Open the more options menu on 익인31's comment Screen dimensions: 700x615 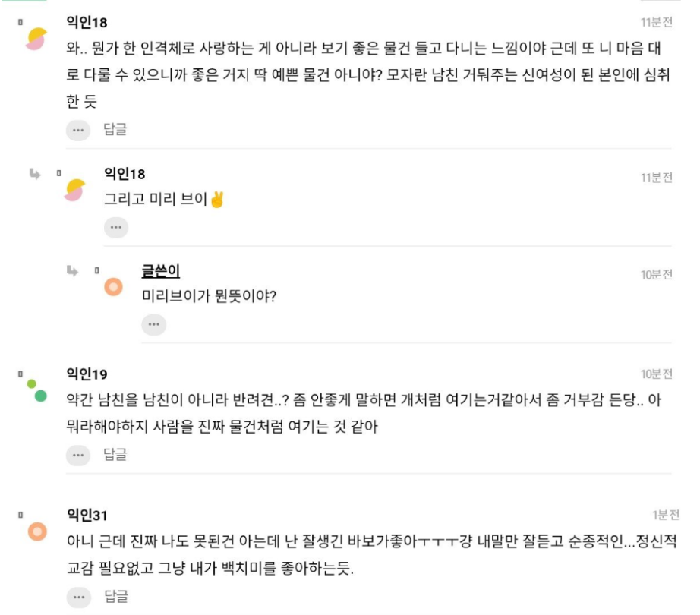(77, 597)
